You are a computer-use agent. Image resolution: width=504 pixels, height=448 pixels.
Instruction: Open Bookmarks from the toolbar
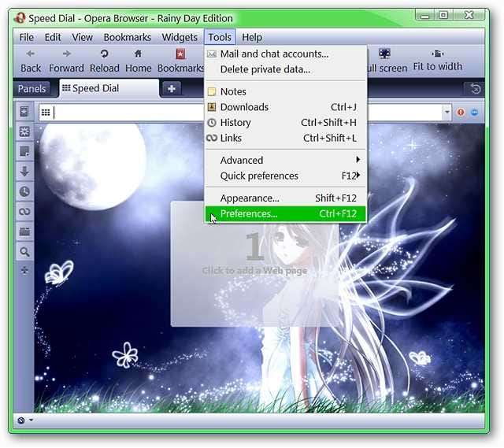180,61
